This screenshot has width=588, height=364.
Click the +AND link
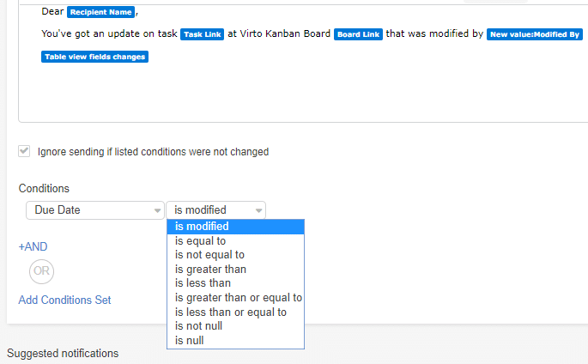click(x=33, y=246)
